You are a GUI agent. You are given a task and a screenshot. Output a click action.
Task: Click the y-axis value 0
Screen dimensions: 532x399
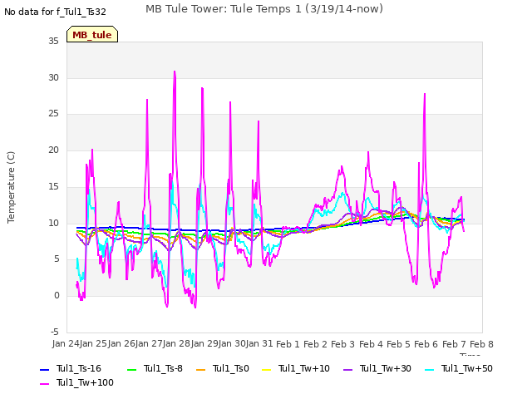coord(57,296)
